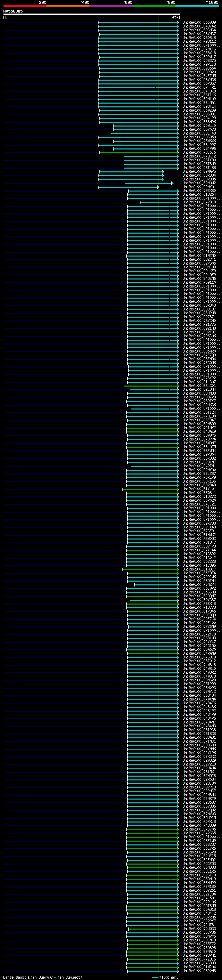Open hit UniRef100_C5DH19
Viewport: 222px width, 980px height.
pyautogui.click(x=199, y=879)
